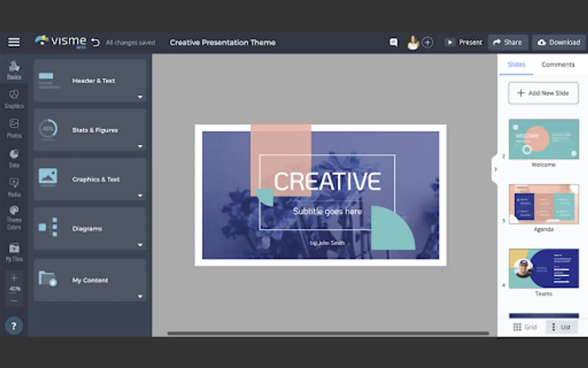588x368 pixels.
Task: Click the Add New Slide button
Action: coord(543,93)
